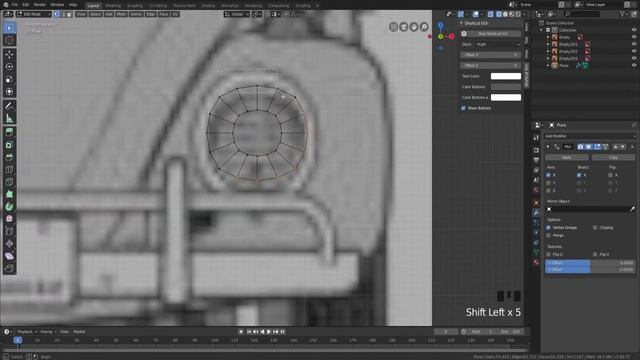Open the Render menu
Image resolution: width=640 pixels, height=360 pixels.
[x=40, y=5]
